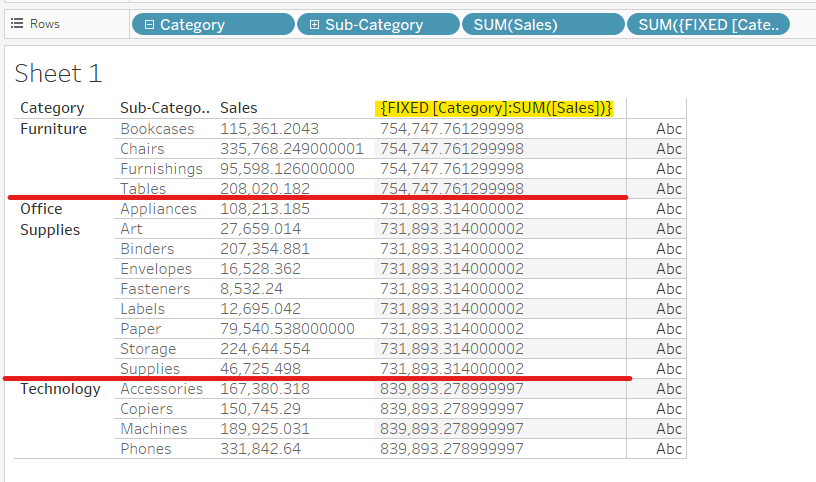Select the Technology category label

pos(60,389)
